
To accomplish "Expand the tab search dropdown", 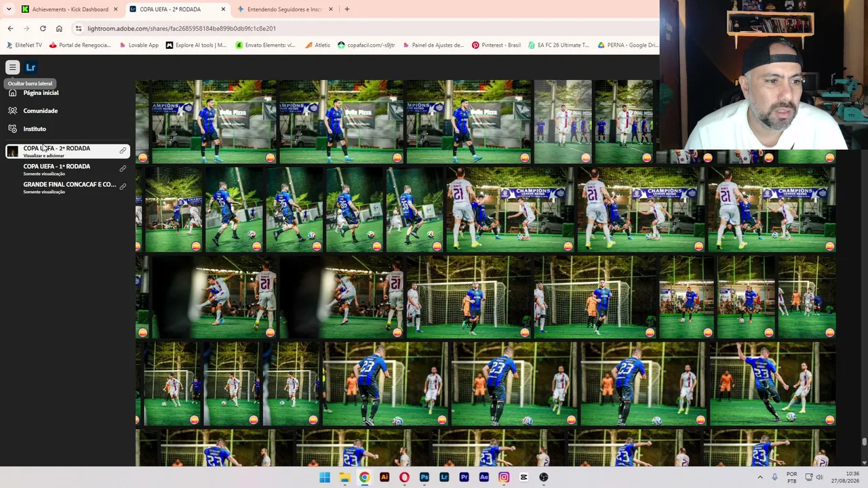I will tap(9, 9).
